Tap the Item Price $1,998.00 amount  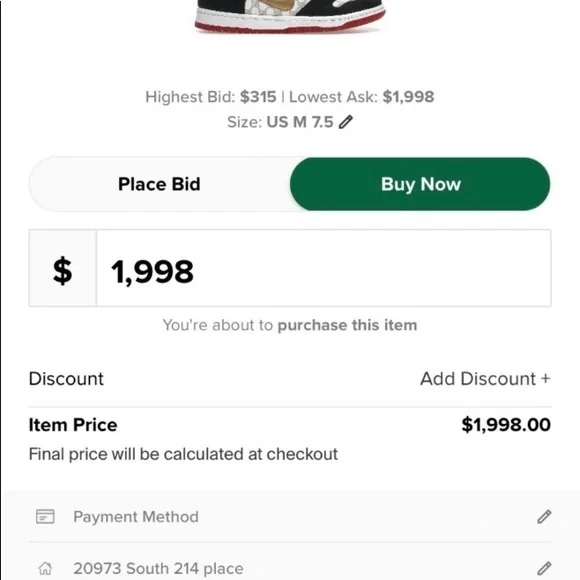point(506,425)
